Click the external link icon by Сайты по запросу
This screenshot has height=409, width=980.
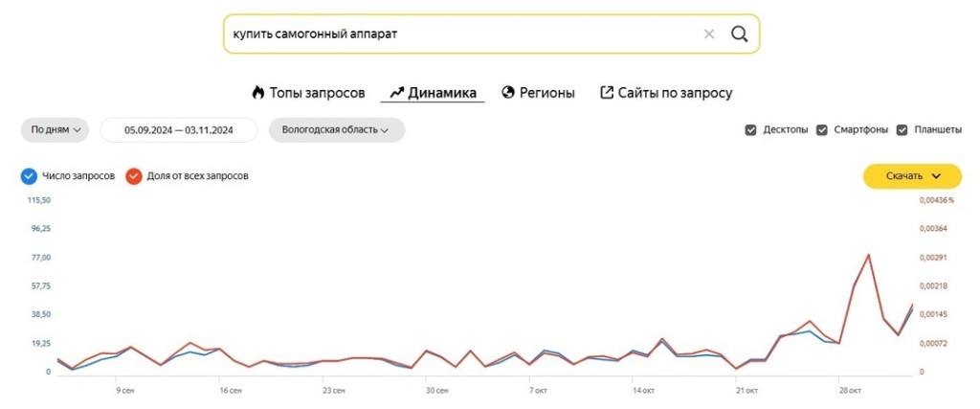pos(606,93)
